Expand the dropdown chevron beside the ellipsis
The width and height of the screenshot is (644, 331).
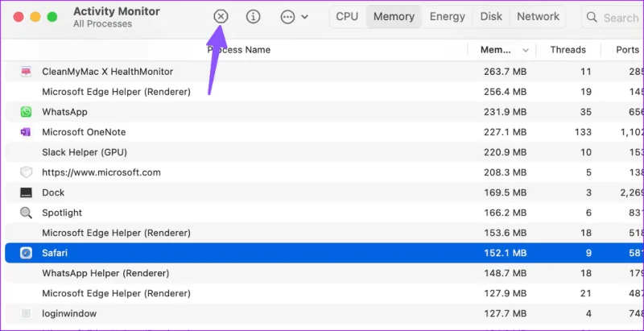coord(305,17)
